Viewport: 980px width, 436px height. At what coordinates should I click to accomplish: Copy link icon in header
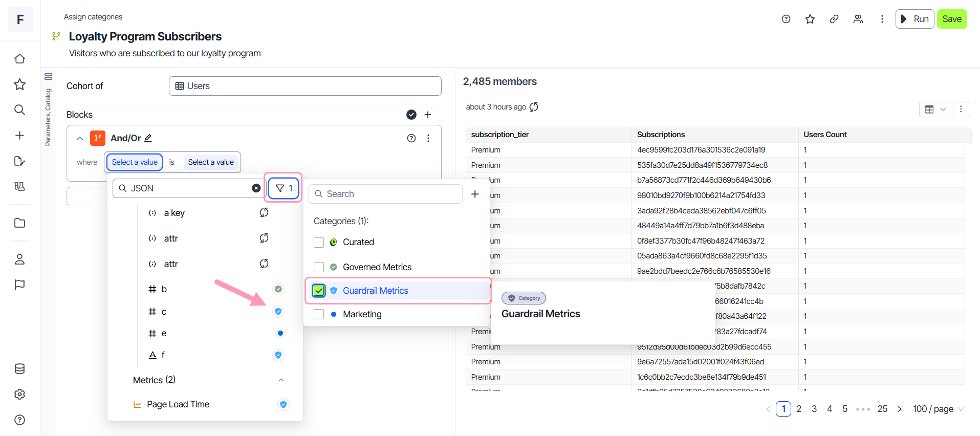click(x=834, y=19)
